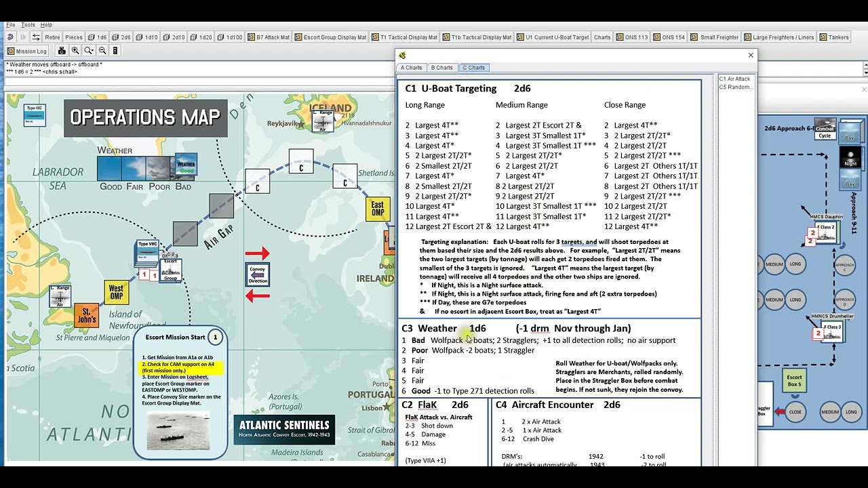Open the zoom level selector dropdown

tap(89, 51)
